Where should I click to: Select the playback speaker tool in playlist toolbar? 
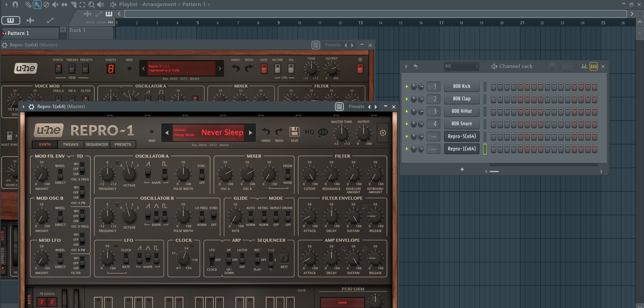(100, 4)
